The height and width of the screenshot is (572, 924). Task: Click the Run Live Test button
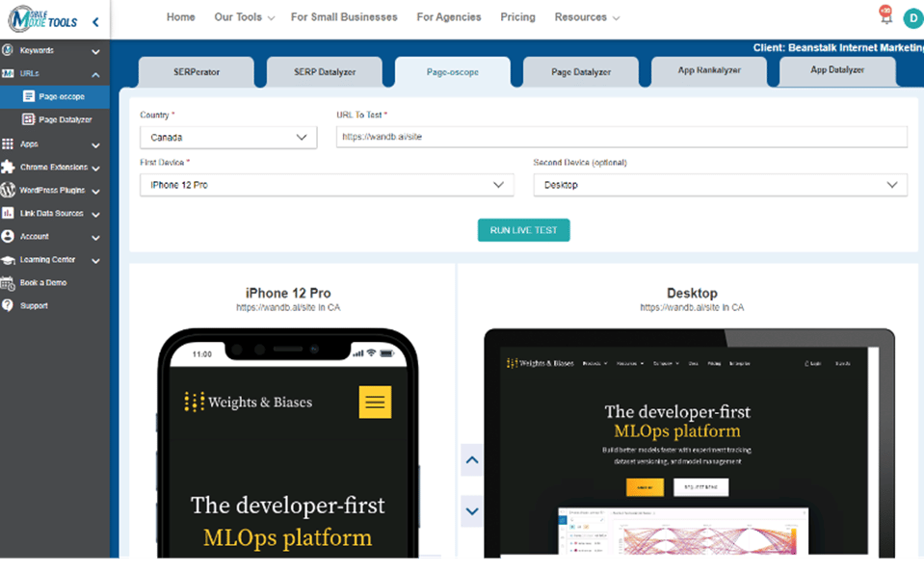[x=523, y=230]
